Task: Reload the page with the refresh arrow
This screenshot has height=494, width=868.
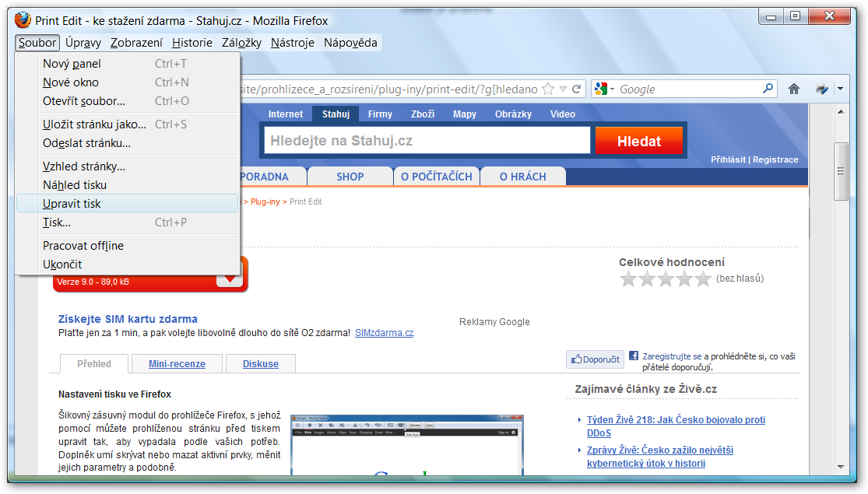Action: click(x=576, y=89)
